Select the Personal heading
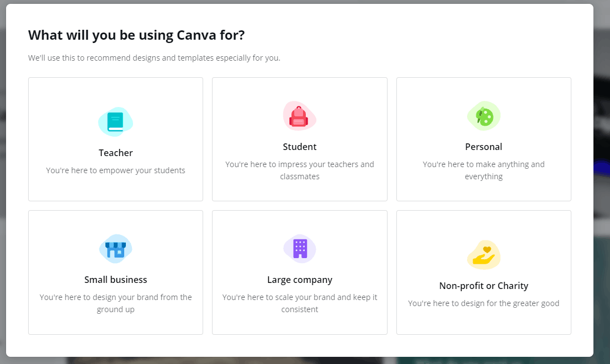 point(484,147)
